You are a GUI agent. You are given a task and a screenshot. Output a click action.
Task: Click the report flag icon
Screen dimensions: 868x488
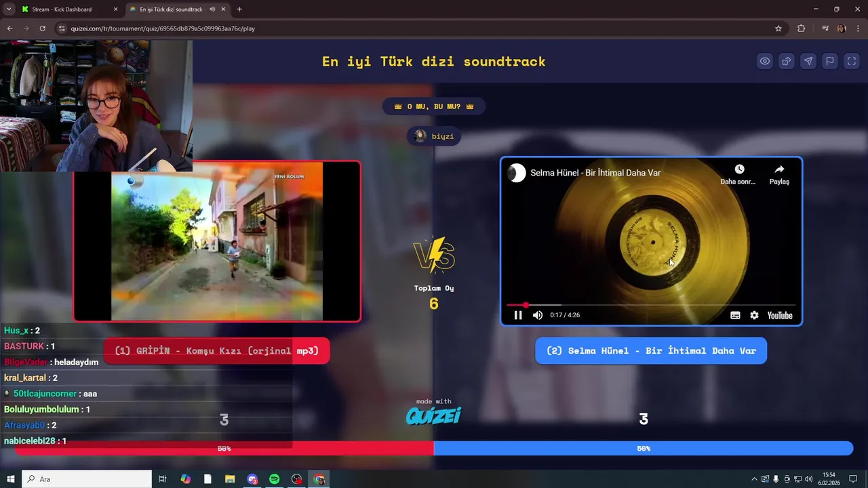tap(830, 61)
